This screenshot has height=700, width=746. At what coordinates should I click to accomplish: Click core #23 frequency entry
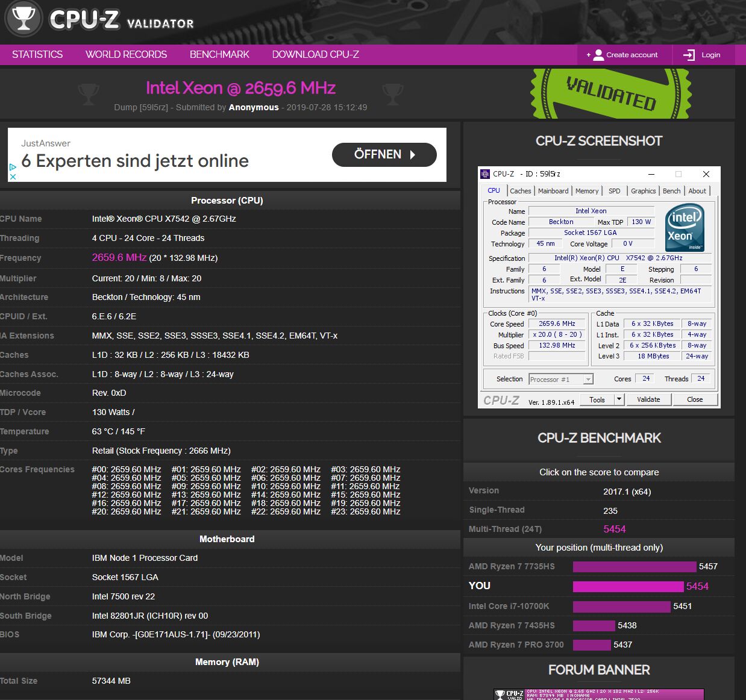pyautogui.click(x=366, y=511)
